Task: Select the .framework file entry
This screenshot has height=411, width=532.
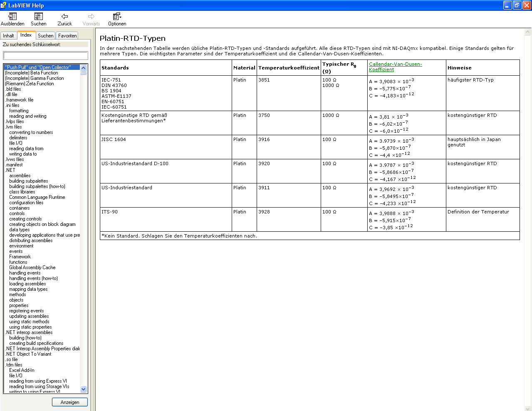Action: 19,100
